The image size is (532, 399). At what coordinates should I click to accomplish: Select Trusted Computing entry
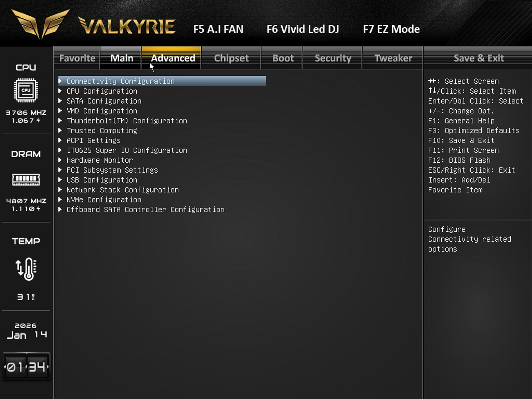(x=102, y=131)
